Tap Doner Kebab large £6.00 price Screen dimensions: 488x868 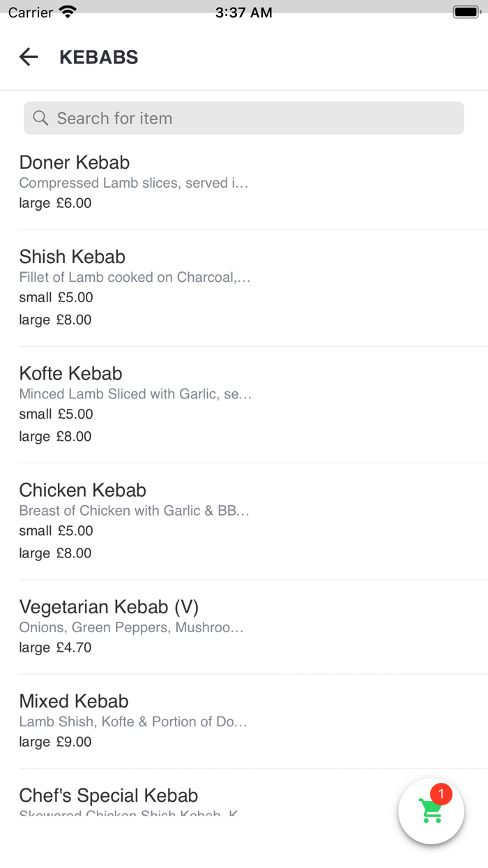tap(56, 203)
